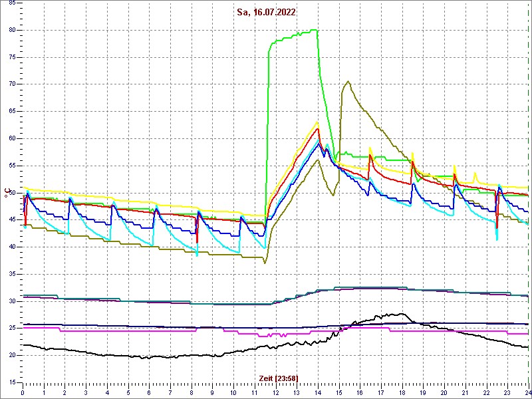Screen dimensions: 532x399
Task: Click hour 8 on the time axis
Action: pos(192,392)
